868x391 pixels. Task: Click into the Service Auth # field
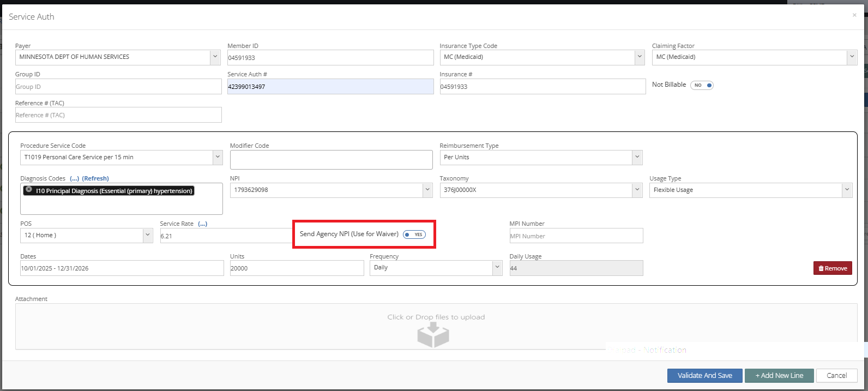click(330, 87)
